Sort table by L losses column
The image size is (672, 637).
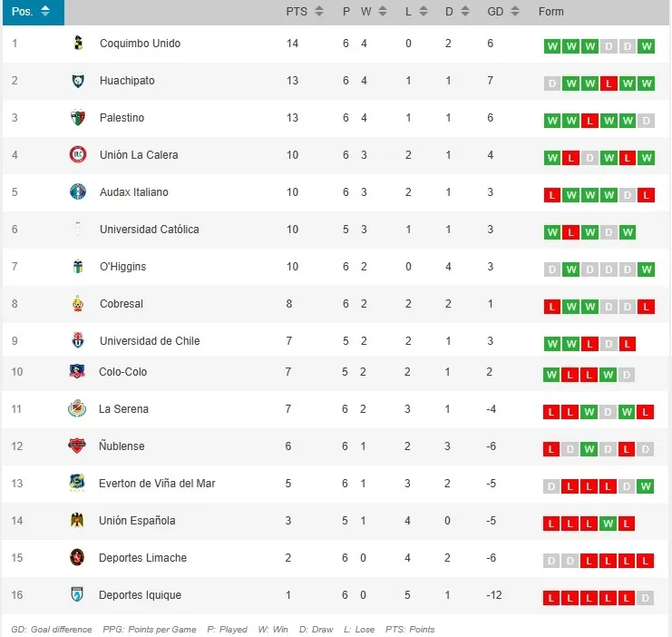(x=415, y=12)
